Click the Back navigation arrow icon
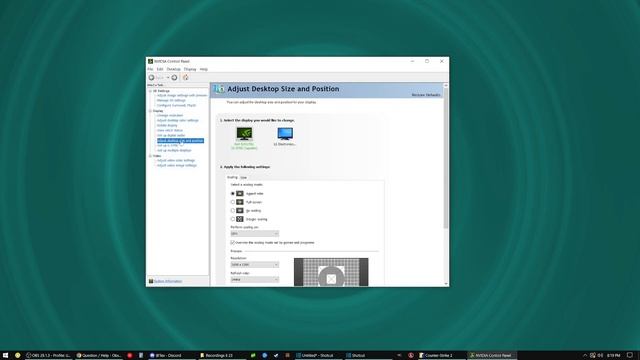This screenshot has width=640, height=360. 151,78
